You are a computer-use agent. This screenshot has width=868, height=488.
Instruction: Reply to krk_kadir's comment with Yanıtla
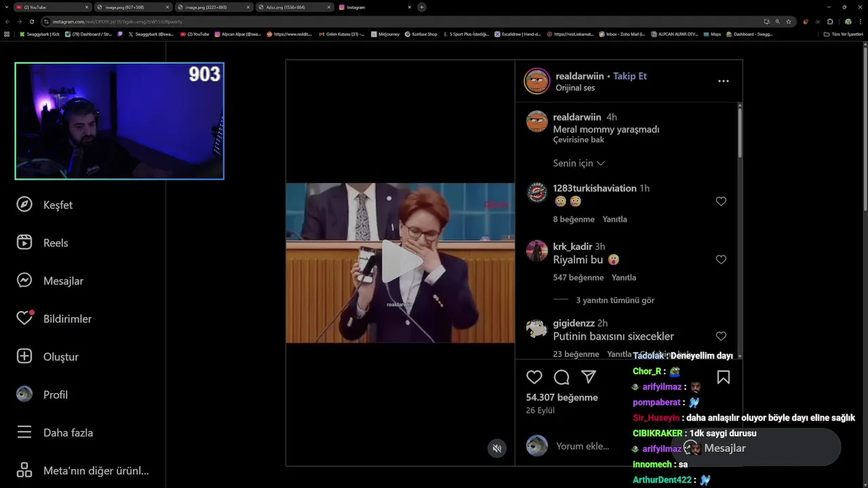point(624,278)
